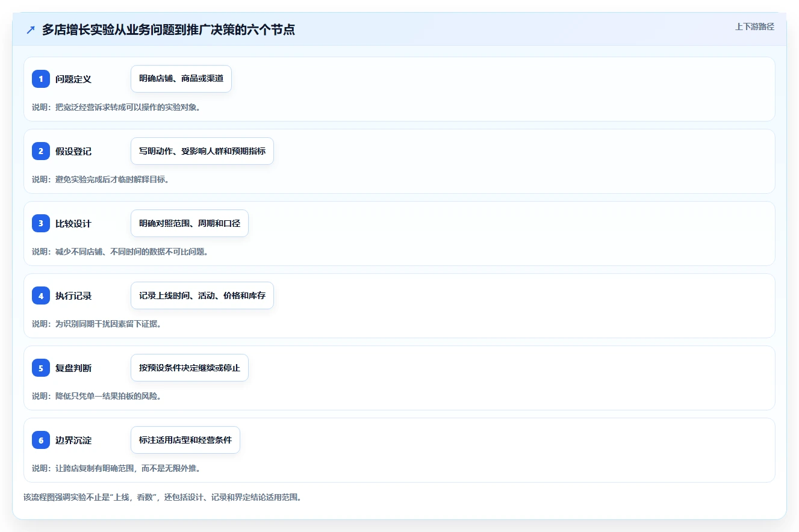Screen dimensions: 799x532
Task: Select the 写明动作、受影响人群和预期指标 chip
Action: pos(202,151)
